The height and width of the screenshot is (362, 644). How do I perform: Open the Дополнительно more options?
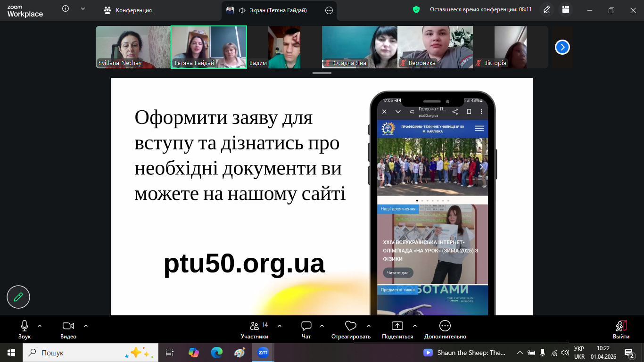pyautogui.click(x=445, y=329)
